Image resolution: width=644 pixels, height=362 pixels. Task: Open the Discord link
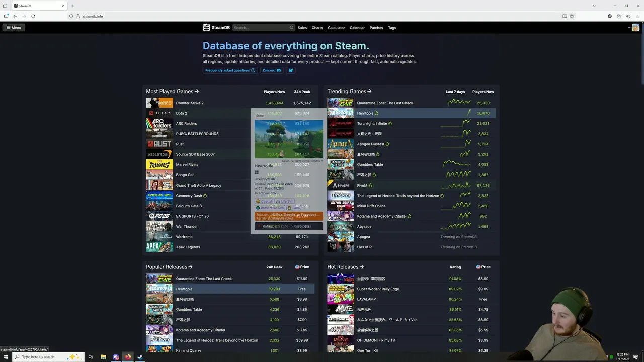(x=272, y=70)
